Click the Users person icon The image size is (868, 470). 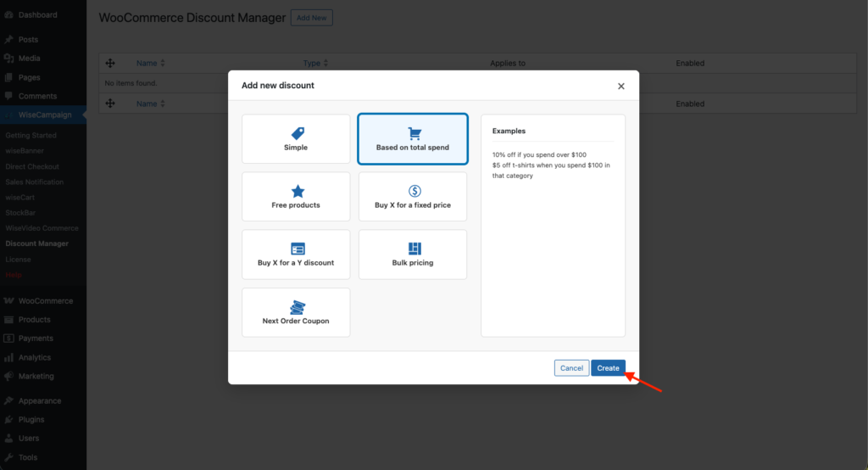click(x=8, y=438)
